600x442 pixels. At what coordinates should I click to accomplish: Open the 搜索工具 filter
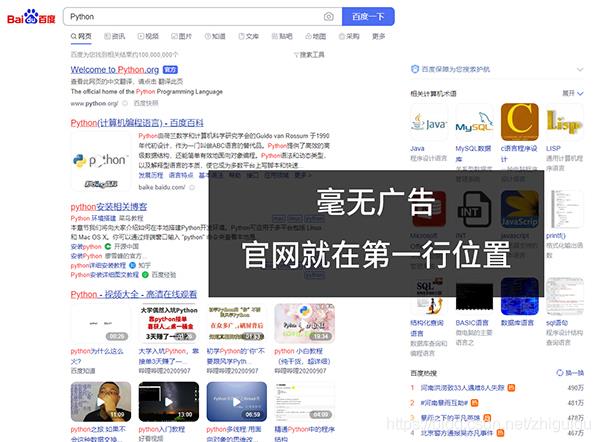coord(312,55)
